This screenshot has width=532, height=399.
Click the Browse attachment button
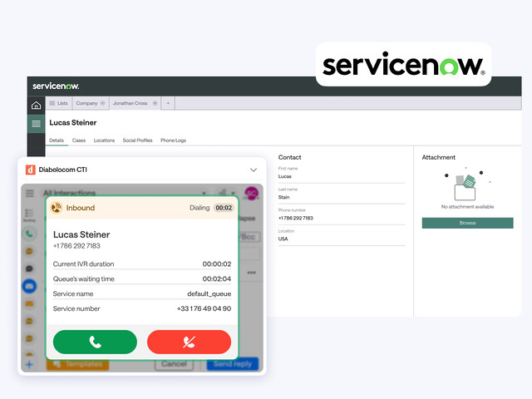click(x=467, y=223)
